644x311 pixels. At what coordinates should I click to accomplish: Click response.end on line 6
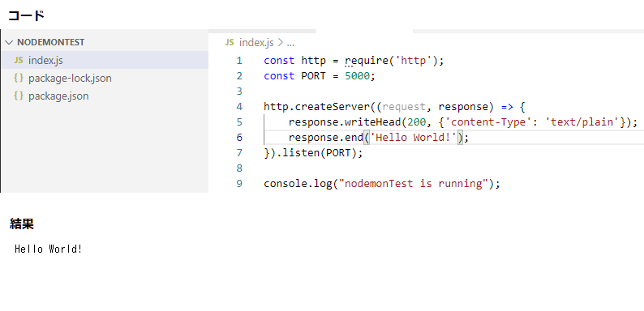tap(326, 138)
